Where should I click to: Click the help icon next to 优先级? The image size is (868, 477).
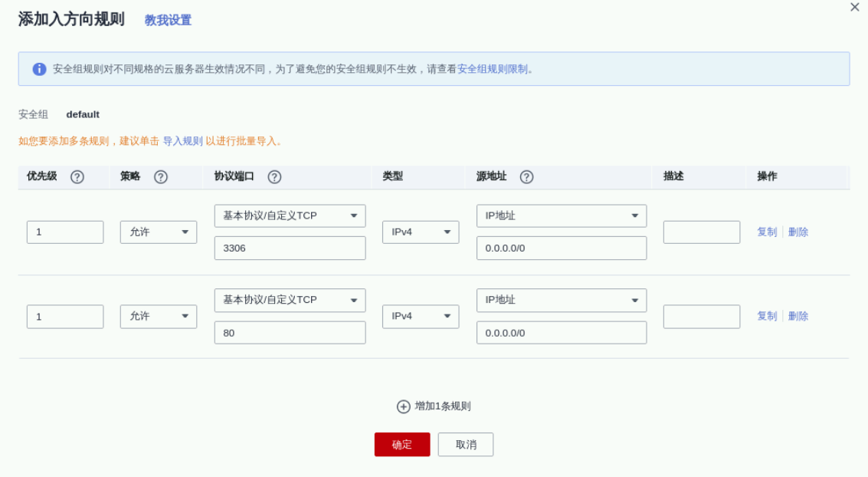click(x=77, y=177)
